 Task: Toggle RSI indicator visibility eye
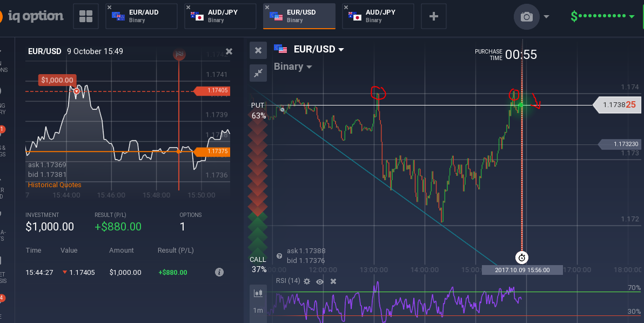click(x=320, y=281)
